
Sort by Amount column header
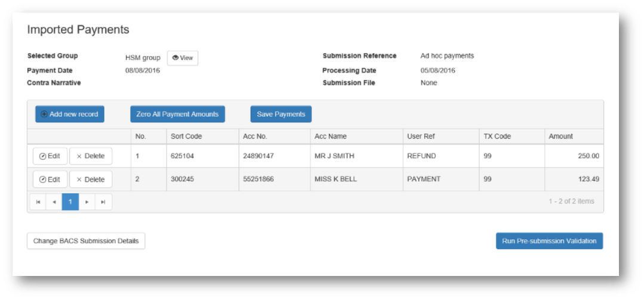click(x=560, y=136)
